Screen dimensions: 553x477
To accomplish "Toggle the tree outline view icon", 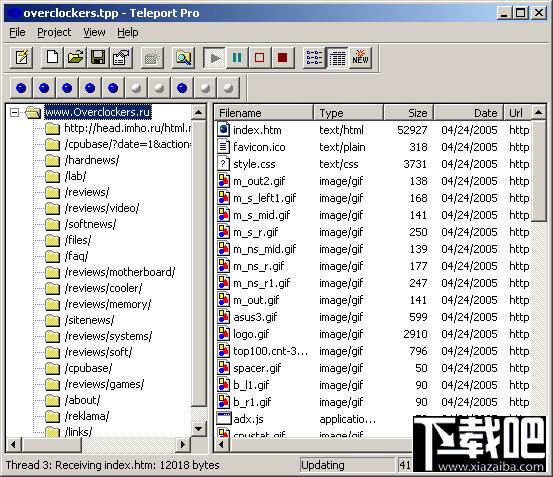I will (x=314, y=57).
